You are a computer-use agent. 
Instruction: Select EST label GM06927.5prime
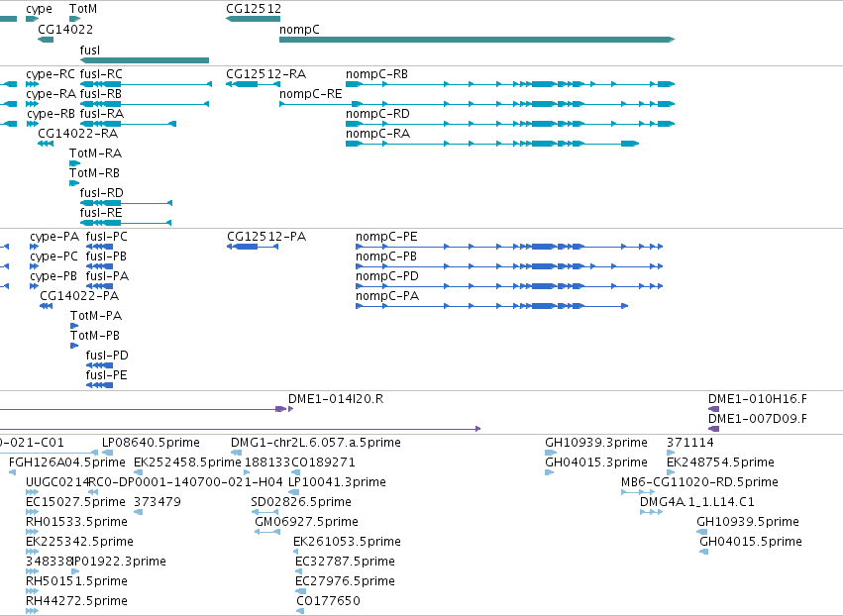(306, 522)
